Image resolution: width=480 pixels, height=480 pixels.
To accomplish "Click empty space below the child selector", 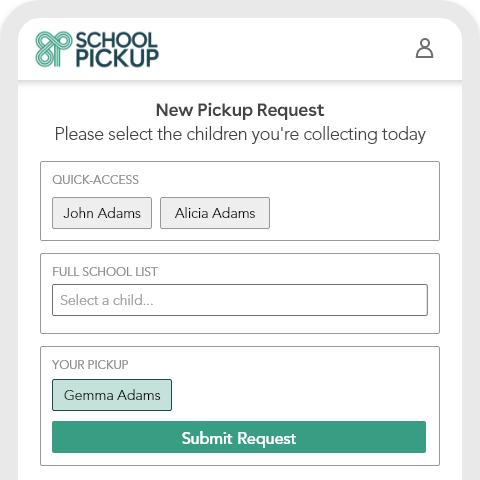I will coord(240,324).
